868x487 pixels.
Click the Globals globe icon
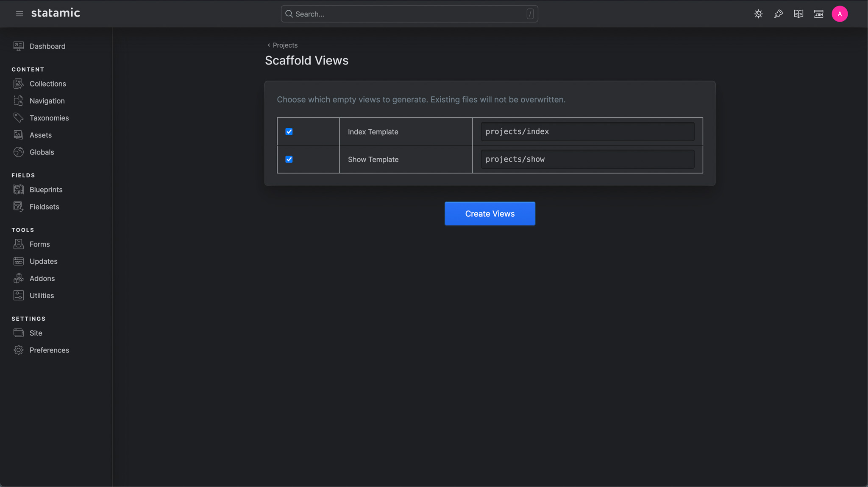click(x=19, y=152)
